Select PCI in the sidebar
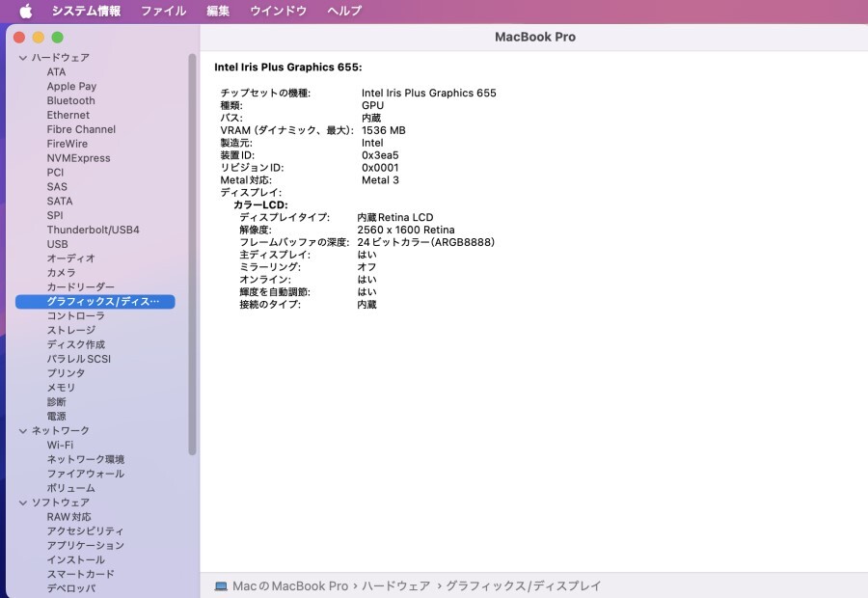 55,173
